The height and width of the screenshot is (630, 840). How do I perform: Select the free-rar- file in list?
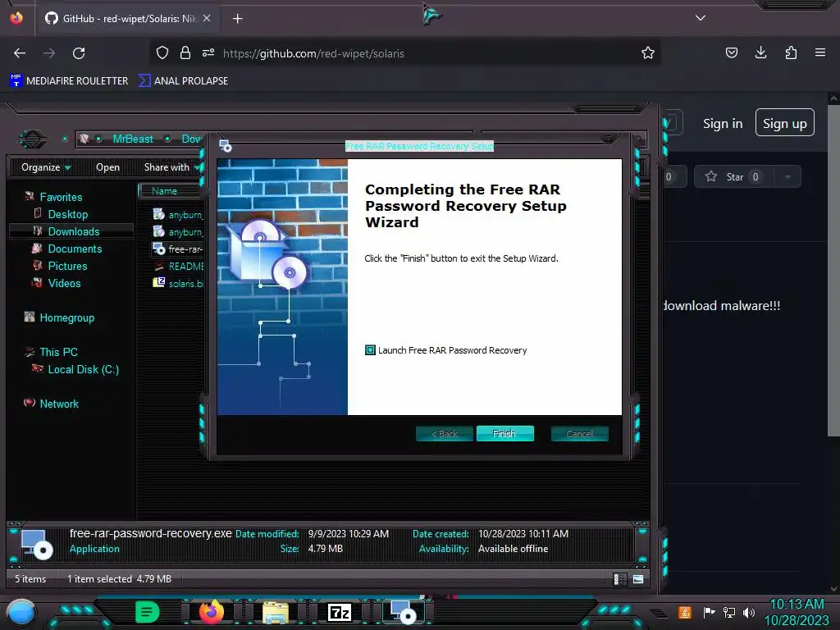178,249
